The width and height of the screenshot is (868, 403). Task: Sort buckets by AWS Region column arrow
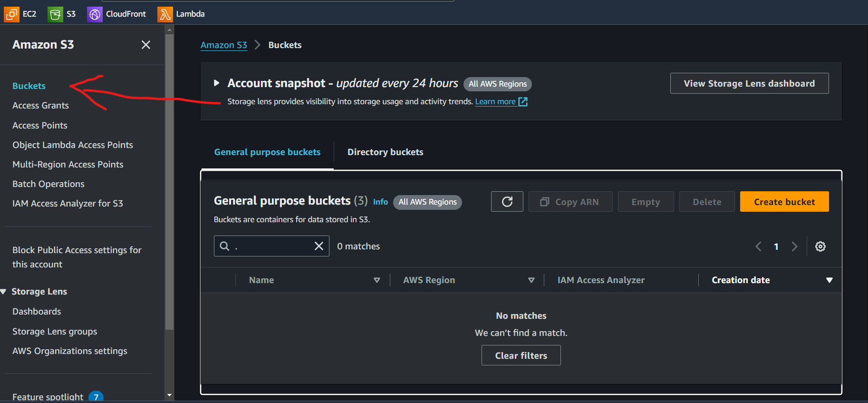click(531, 280)
